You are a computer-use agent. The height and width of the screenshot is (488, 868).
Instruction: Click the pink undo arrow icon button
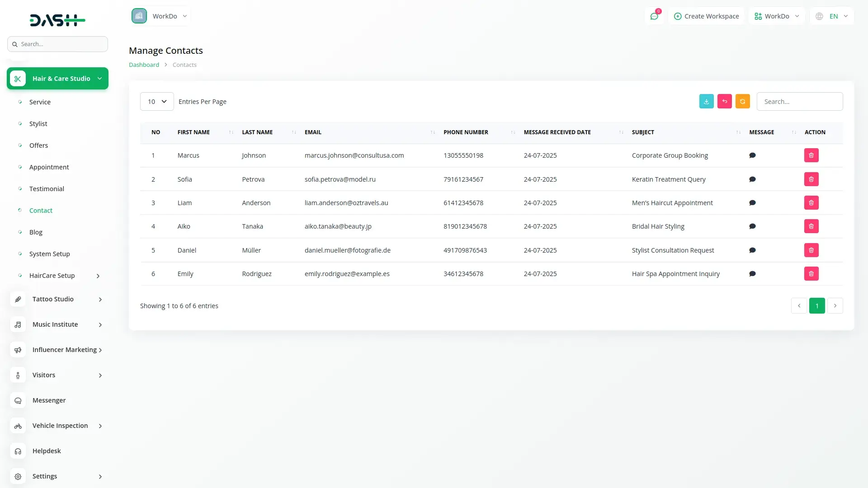(724, 101)
